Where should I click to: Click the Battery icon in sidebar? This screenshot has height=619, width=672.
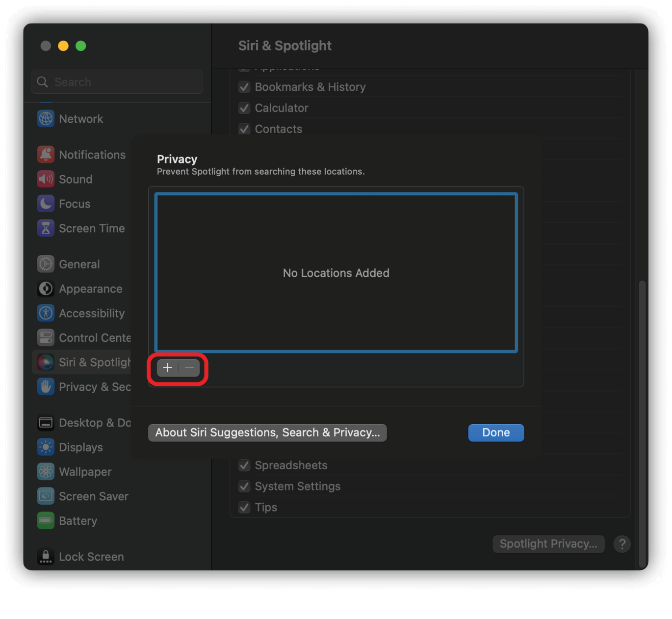(x=46, y=521)
